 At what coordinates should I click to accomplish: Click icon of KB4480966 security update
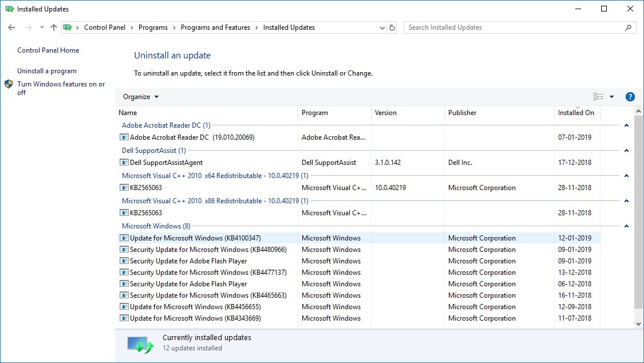(x=124, y=249)
